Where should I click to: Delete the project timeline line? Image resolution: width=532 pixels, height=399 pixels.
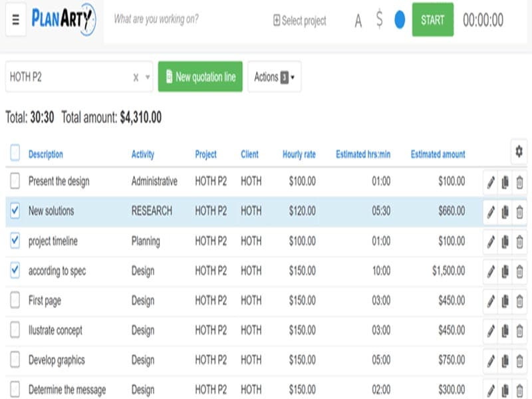point(519,242)
